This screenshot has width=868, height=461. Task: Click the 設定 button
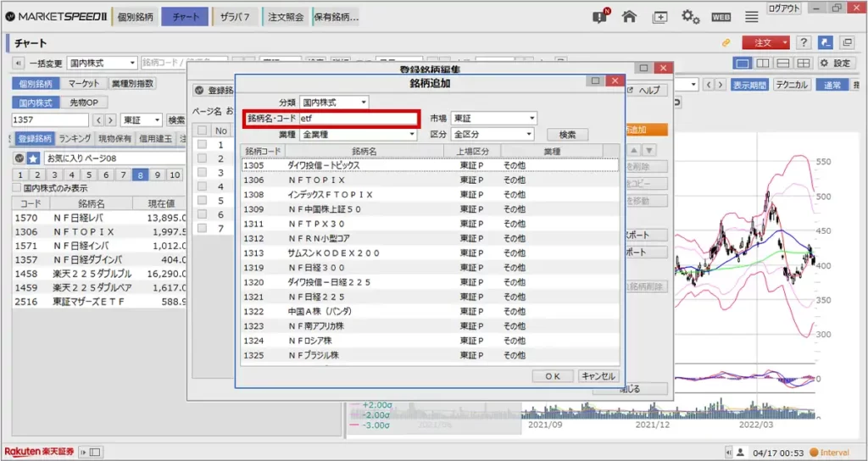(835, 63)
